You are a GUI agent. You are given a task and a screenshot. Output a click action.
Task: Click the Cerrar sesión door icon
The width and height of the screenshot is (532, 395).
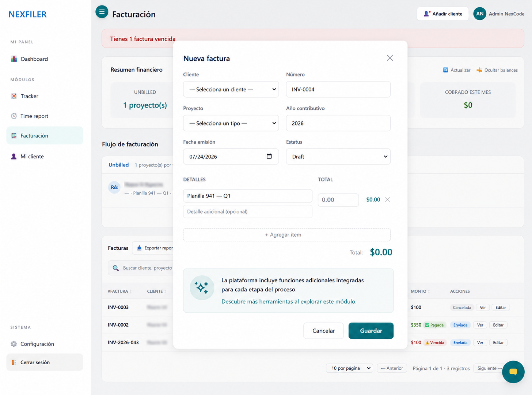point(14,362)
